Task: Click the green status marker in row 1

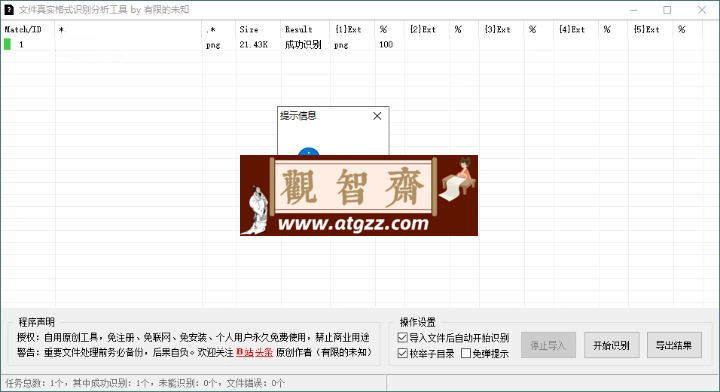Action: click(x=7, y=44)
